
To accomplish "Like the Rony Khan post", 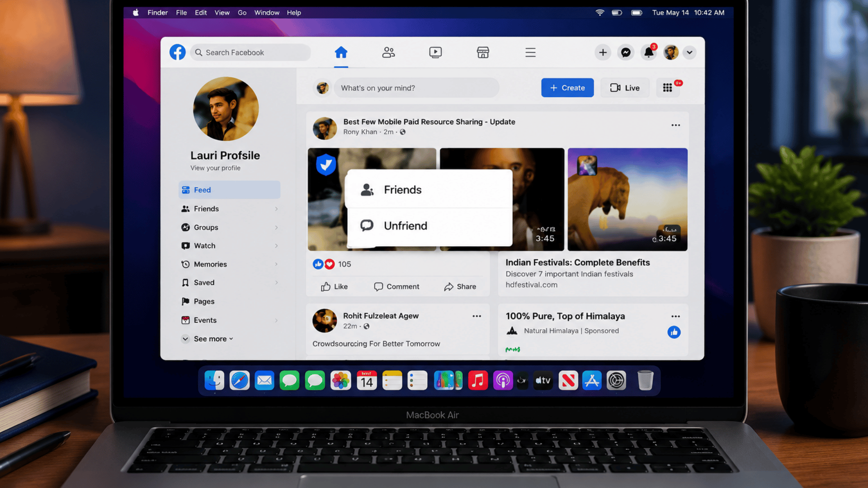I will coord(335,286).
